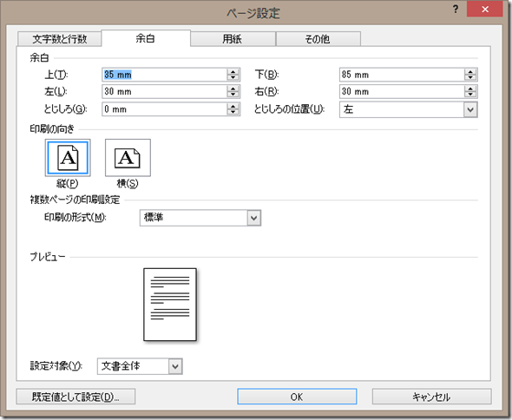This screenshot has height=420, width=512.
Task: Open the 印刷の形式 dropdown showing 標準
Action: pos(200,218)
